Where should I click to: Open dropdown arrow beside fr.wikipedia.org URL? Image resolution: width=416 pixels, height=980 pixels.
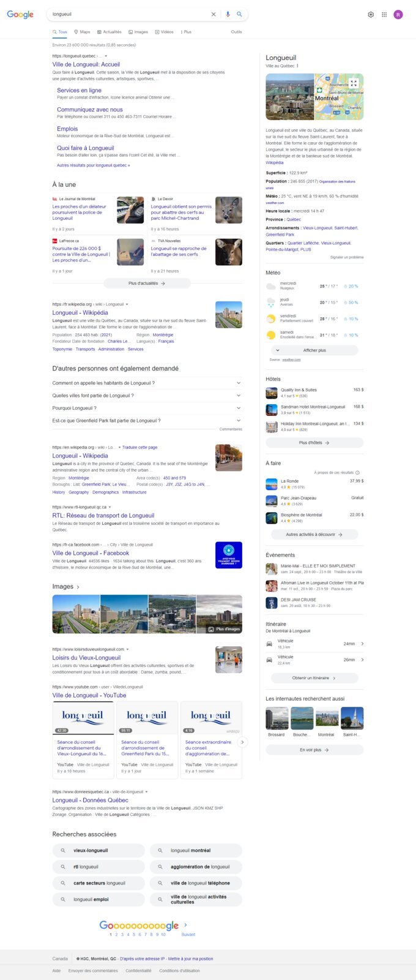127,304
